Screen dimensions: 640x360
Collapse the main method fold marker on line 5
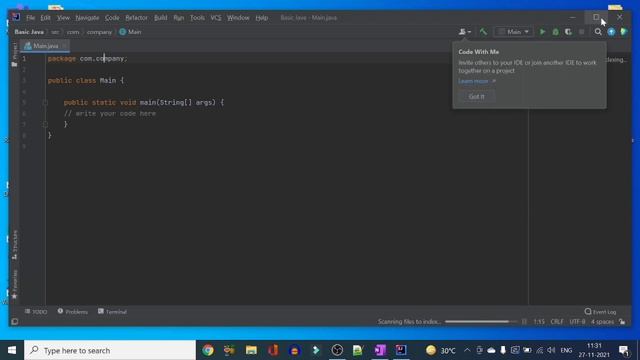click(x=45, y=102)
